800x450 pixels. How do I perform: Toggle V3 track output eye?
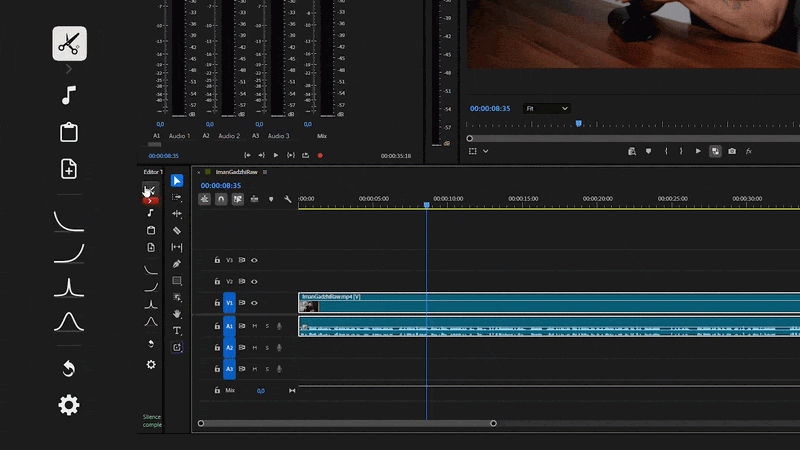click(x=254, y=260)
